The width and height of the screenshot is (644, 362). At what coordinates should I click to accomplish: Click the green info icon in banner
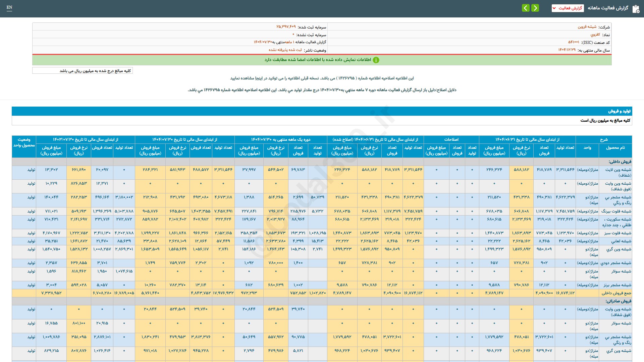[376, 60]
